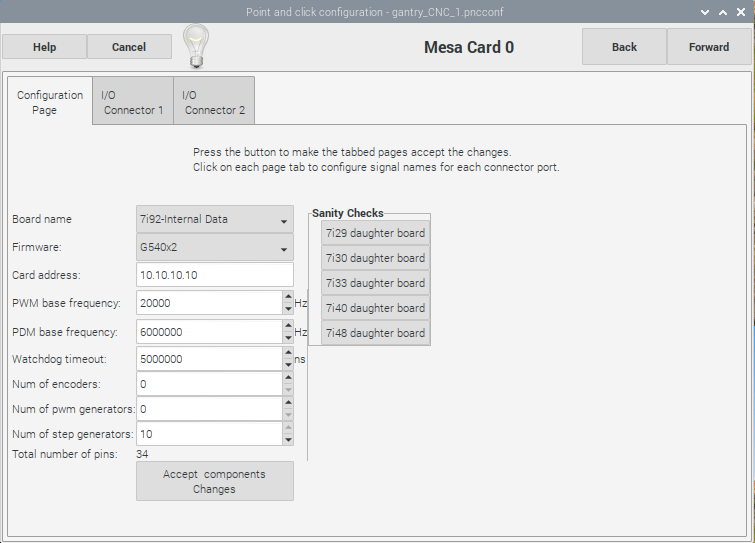Click the light bulb hint icon
Image resolution: width=755 pixels, height=543 pixels.
(x=196, y=46)
